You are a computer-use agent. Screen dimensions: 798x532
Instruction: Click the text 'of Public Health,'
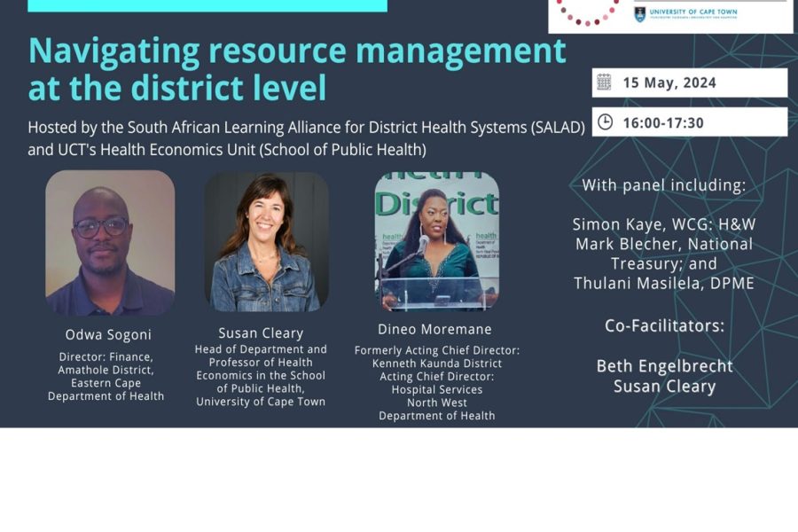click(x=261, y=388)
